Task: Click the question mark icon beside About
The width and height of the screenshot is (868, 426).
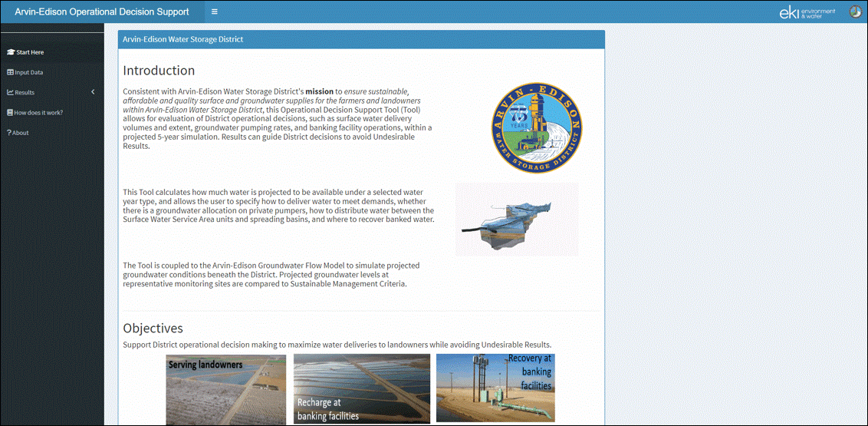Action: 9,133
